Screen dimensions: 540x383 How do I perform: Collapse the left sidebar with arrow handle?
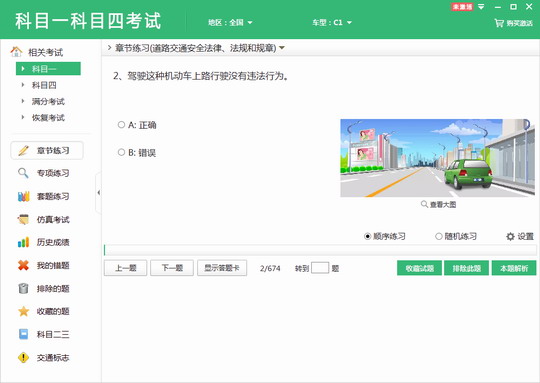(x=98, y=193)
